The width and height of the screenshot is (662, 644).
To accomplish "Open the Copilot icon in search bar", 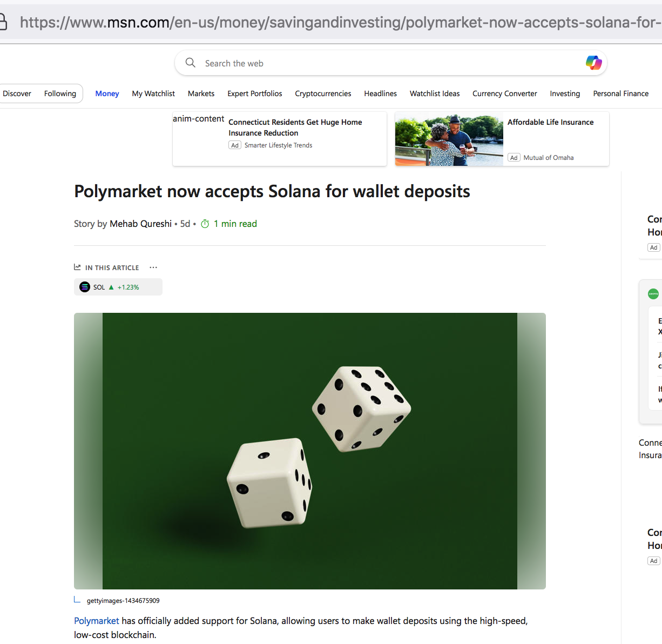I will pos(593,63).
